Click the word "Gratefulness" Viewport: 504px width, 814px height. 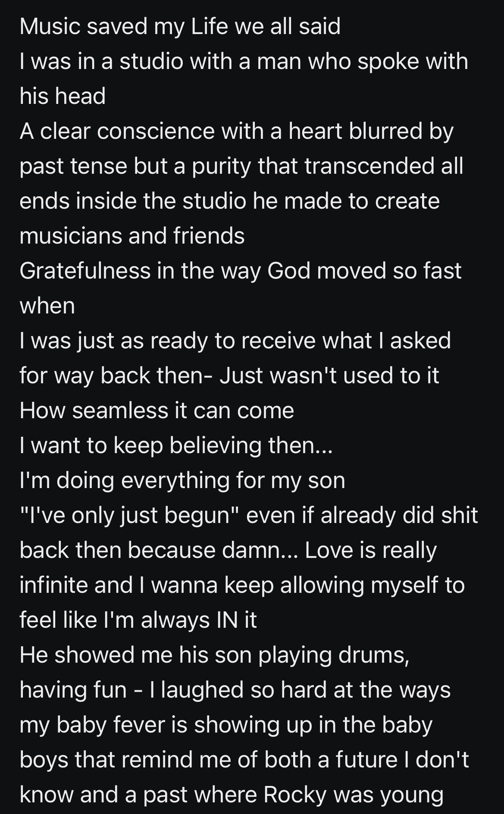85,271
